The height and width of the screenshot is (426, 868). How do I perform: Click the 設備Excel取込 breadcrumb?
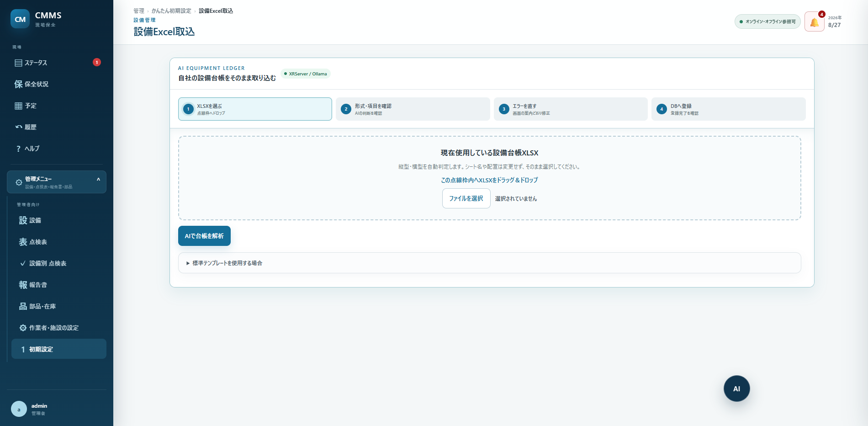[x=216, y=11]
